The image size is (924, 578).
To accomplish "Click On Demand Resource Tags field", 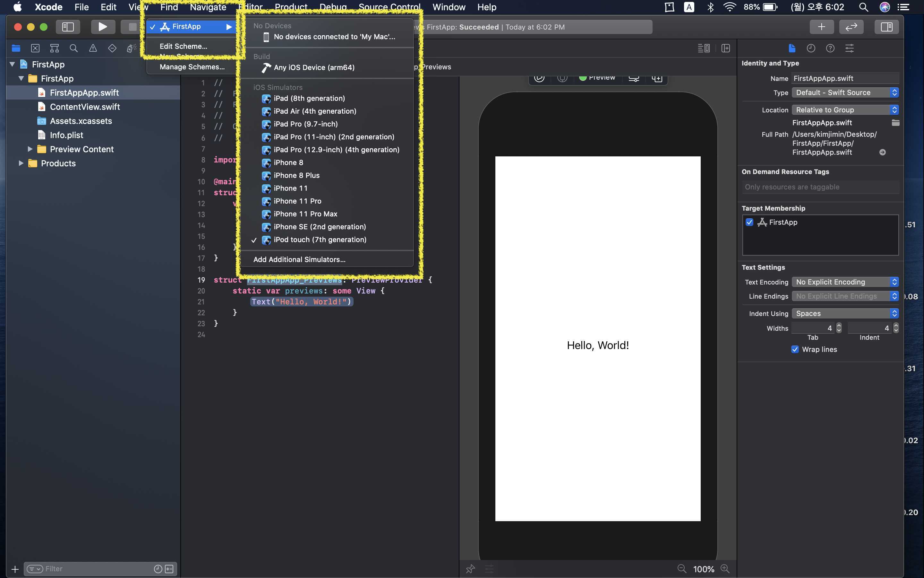I will (820, 187).
